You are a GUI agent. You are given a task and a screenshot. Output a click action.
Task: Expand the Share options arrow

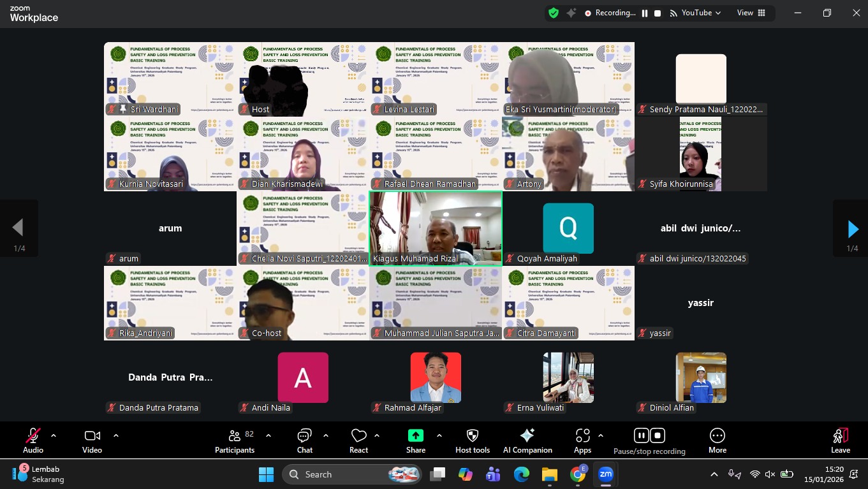point(439,435)
